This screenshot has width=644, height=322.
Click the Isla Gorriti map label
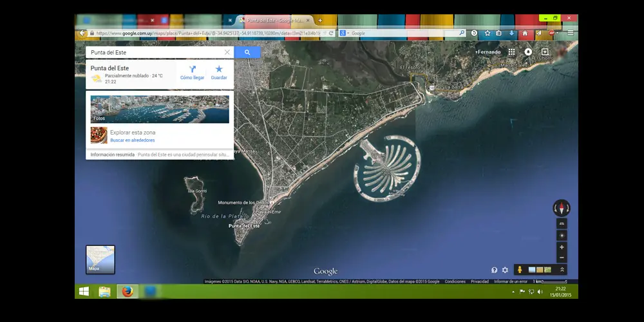pos(197,191)
